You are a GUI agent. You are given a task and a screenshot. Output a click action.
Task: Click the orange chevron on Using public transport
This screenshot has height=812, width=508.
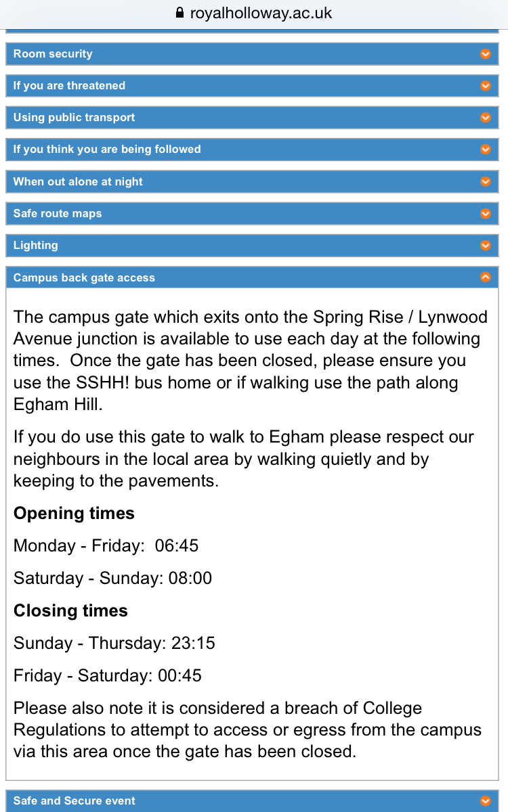(x=485, y=118)
